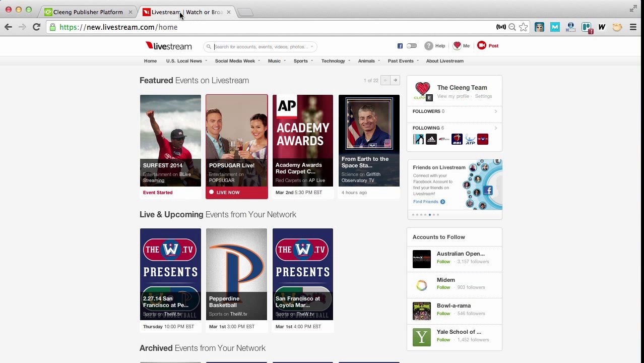Image resolution: width=644 pixels, height=363 pixels.
Task: Click the blue M extension icon
Action: (x=555, y=27)
